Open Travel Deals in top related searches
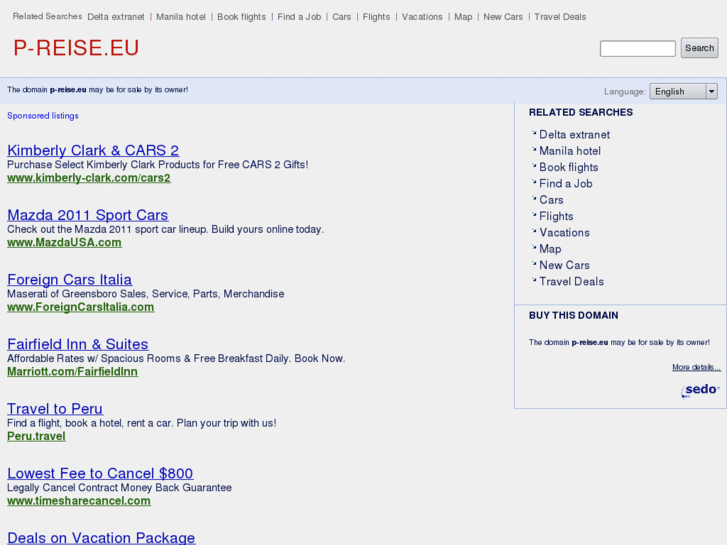Image resolution: width=727 pixels, height=545 pixels. tap(560, 17)
